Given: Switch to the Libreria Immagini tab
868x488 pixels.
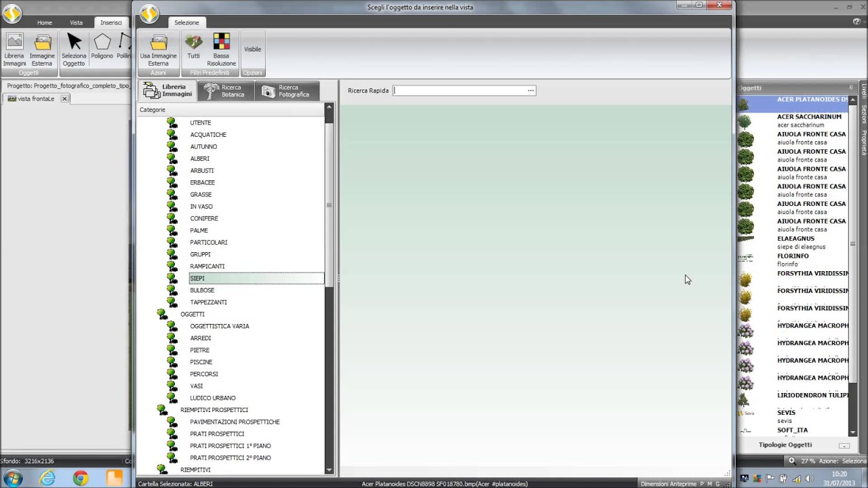Looking at the screenshot, I should (x=167, y=91).
